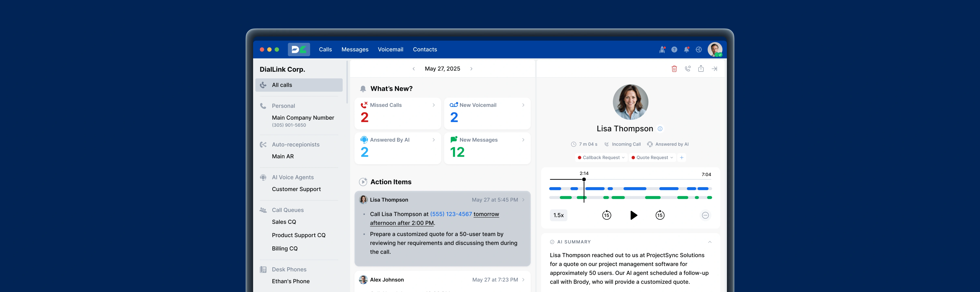980x292 pixels.
Task: Skip recording forward 15 seconds
Action: pos(660,215)
